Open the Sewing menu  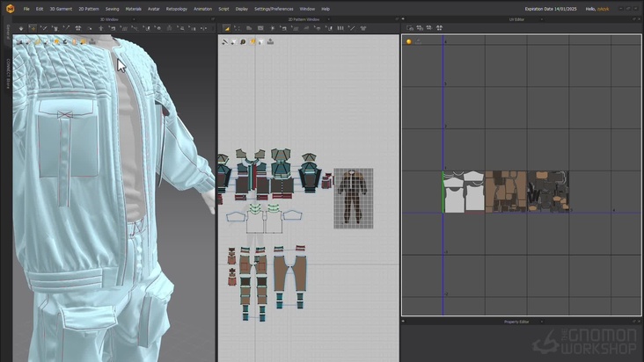click(112, 9)
